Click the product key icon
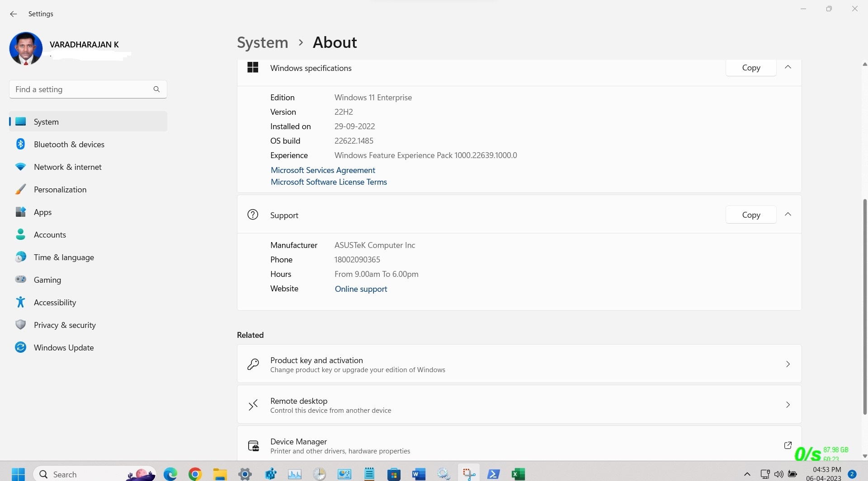The height and width of the screenshot is (481, 868). pos(253,364)
